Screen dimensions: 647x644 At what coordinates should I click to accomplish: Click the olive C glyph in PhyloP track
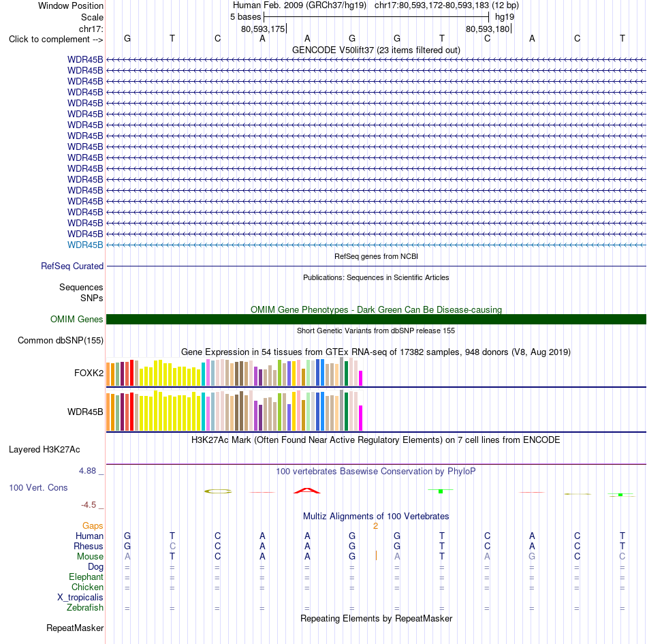pyautogui.click(x=218, y=491)
